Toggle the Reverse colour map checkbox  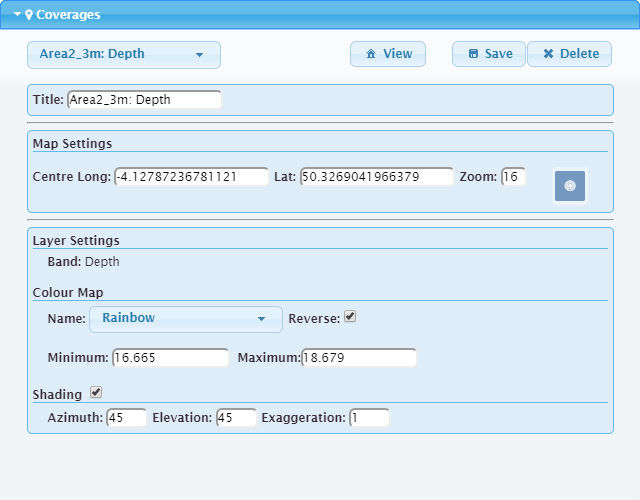click(350, 317)
